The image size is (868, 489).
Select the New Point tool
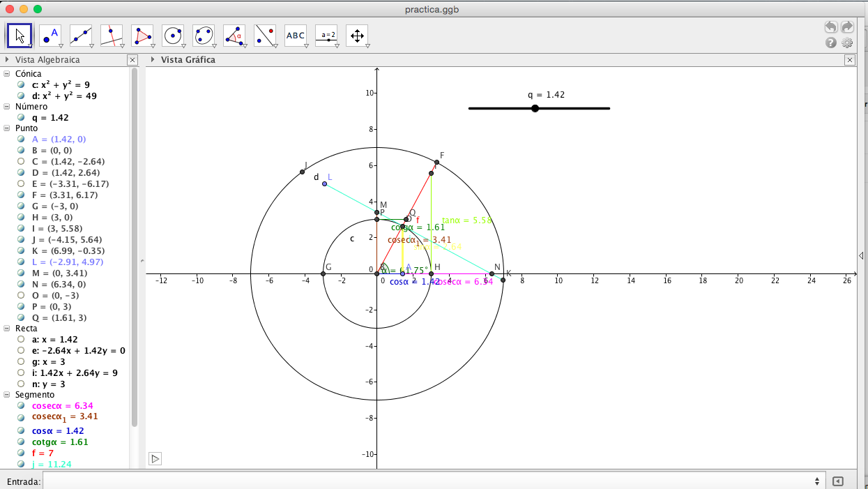coord(50,34)
